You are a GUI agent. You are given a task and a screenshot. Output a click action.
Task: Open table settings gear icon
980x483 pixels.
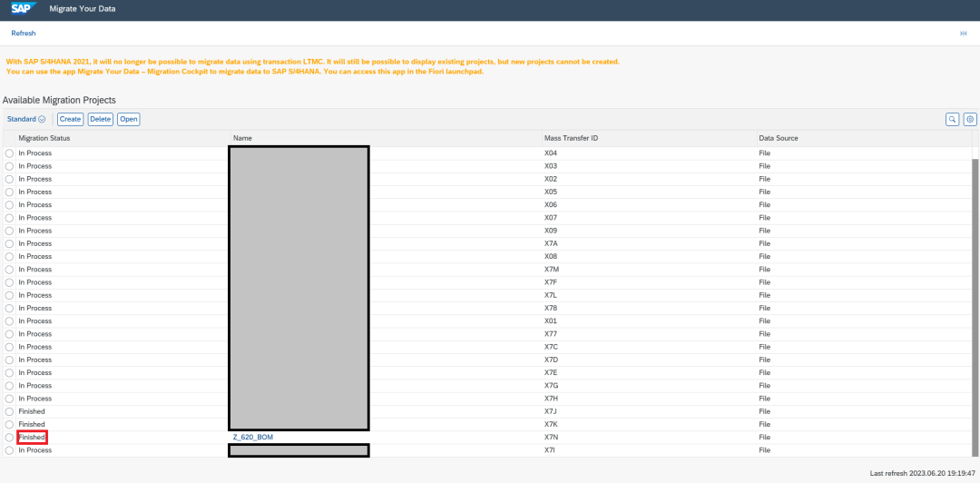pos(970,119)
